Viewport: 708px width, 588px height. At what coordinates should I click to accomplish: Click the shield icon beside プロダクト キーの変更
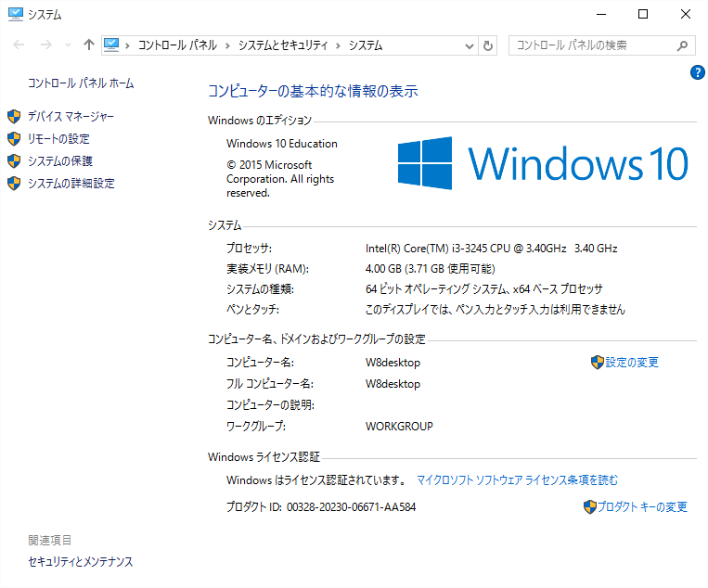pyautogui.click(x=589, y=507)
